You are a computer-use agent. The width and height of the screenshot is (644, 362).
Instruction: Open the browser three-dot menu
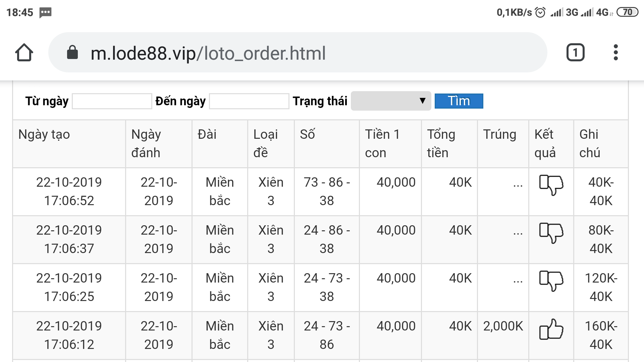tap(615, 53)
